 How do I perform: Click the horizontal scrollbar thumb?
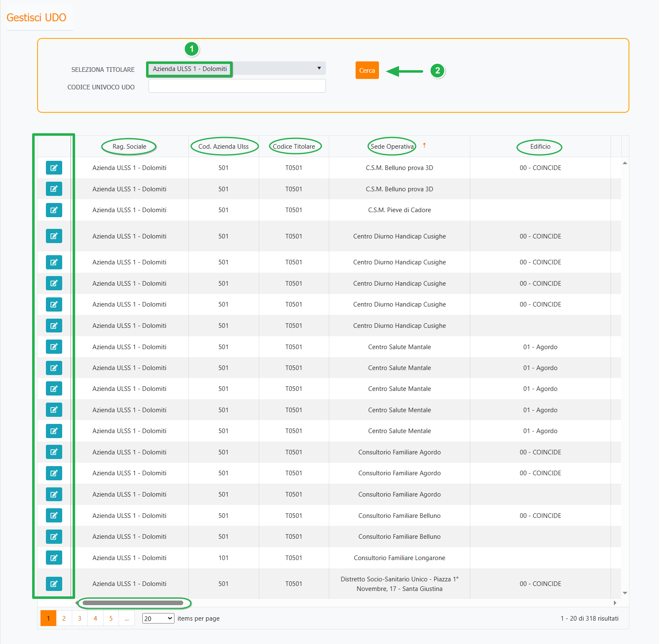click(133, 603)
